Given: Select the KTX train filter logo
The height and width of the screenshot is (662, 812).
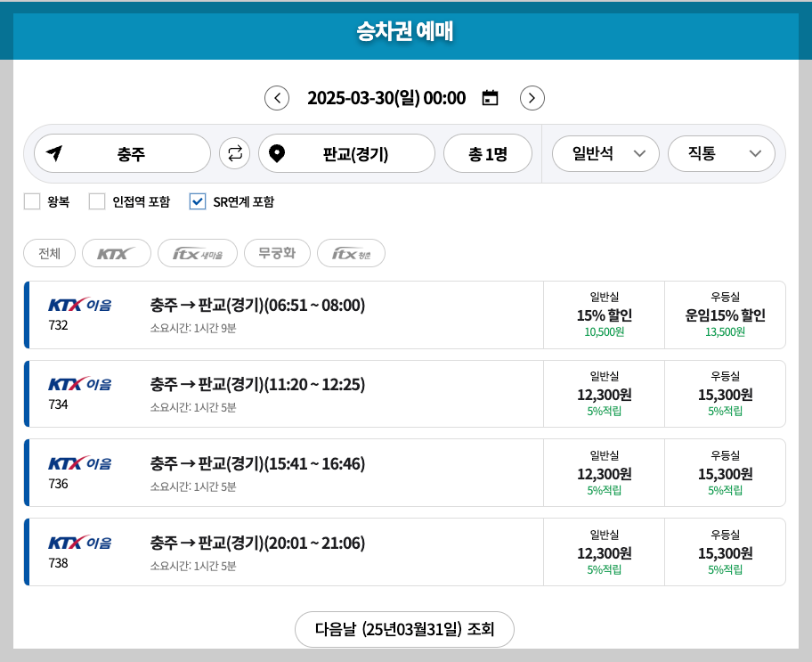Looking at the screenshot, I should point(116,253).
